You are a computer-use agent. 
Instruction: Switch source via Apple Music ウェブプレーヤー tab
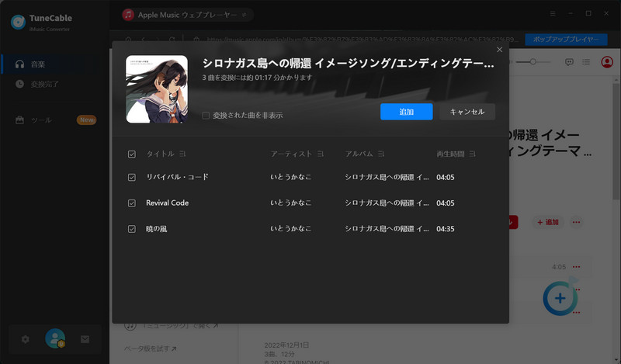[x=187, y=15]
